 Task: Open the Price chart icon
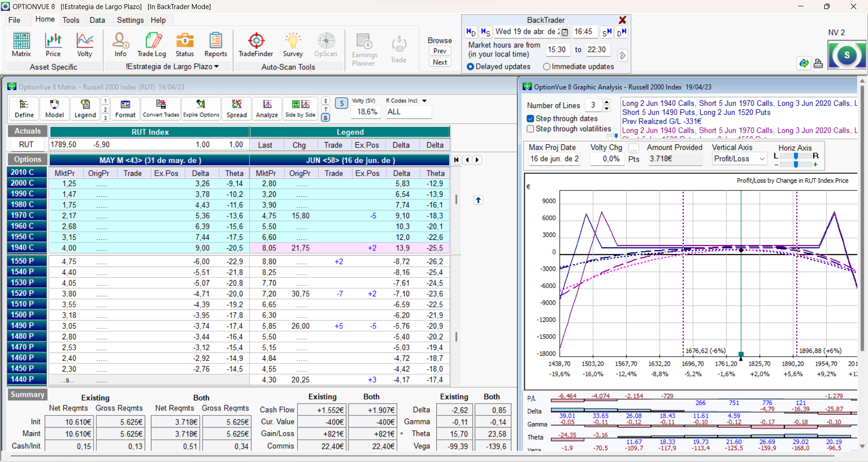[x=53, y=45]
